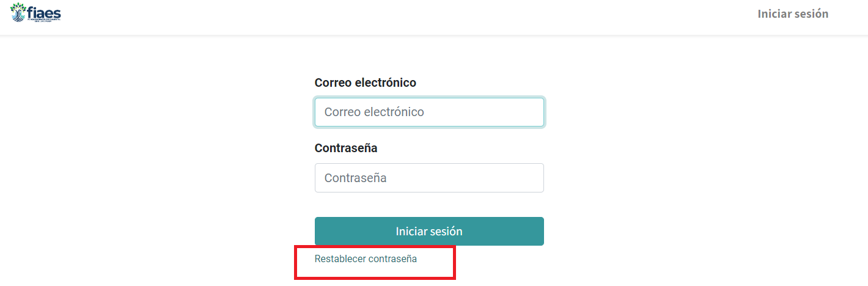Focus the Correo electrónico input field
This screenshot has height=286, width=868.
pos(429,112)
